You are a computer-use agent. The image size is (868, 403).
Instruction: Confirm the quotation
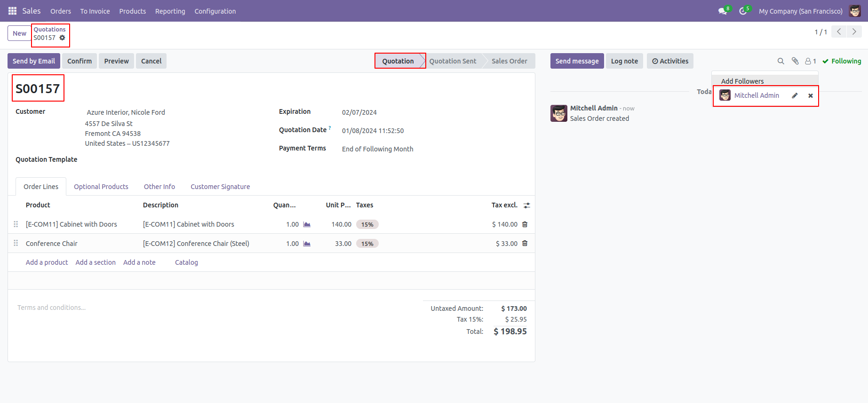click(x=80, y=61)
